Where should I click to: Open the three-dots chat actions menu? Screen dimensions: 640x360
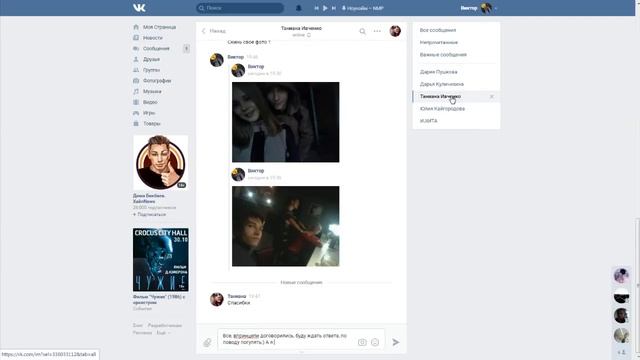pos(377,31)
